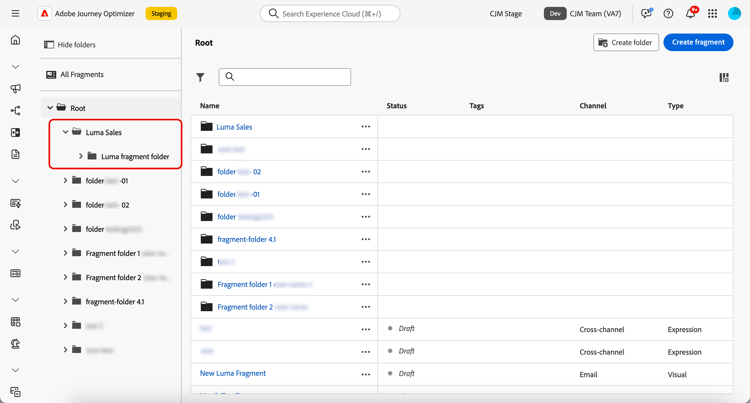Open the sidebar icon below table-grid icon
Screen dimensions: 750x403
coord(15,344)
